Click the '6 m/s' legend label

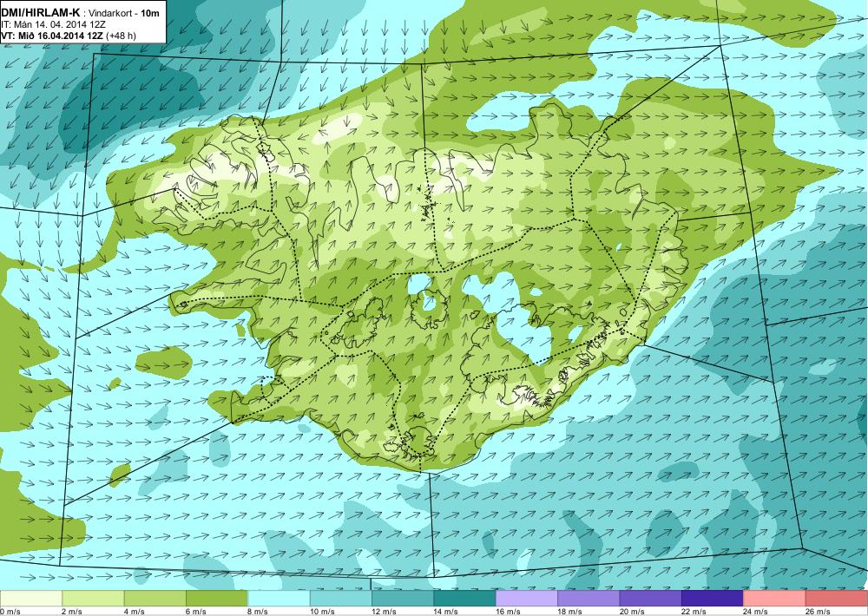pos(196,612)
